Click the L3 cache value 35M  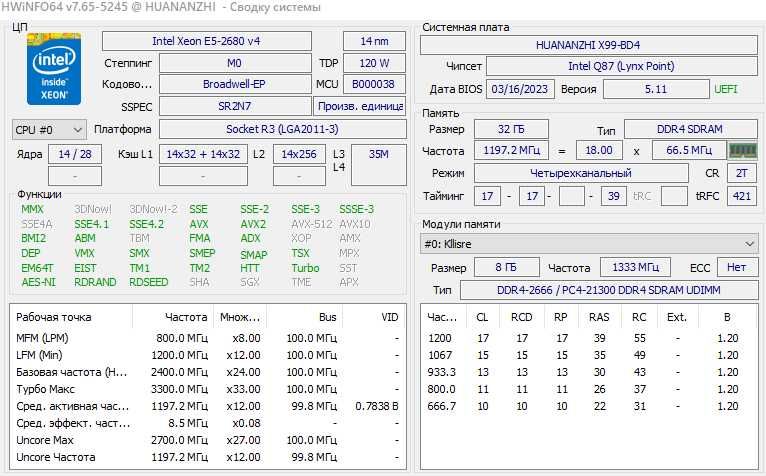[x=379, y=165]
